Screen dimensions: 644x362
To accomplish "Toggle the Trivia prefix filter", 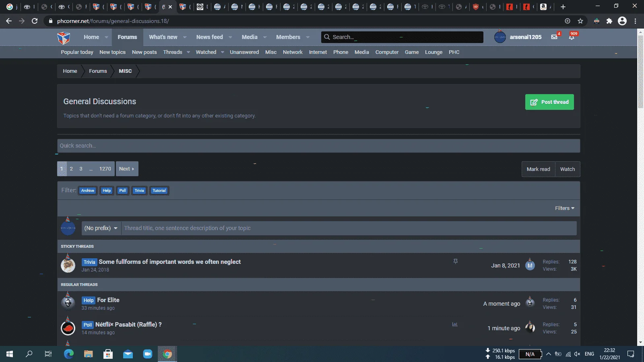I will click(139, 191).
